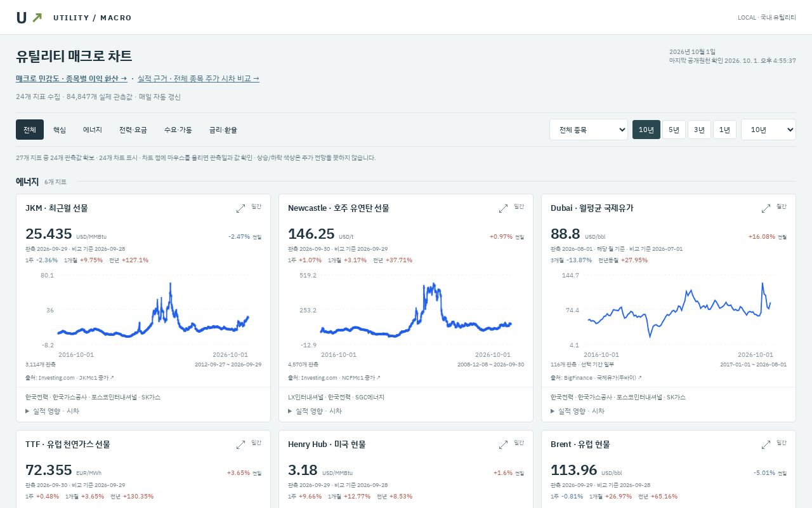Expand the Newcastle 호주 유연탄 선물 chart
Viewport: 812px width, 508px height.
[503, 208]
